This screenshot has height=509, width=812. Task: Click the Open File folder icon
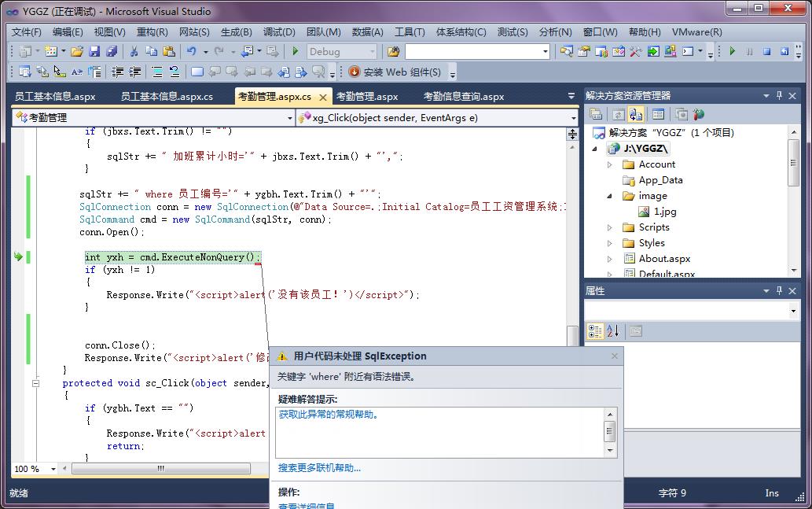[x=77, y=51]
